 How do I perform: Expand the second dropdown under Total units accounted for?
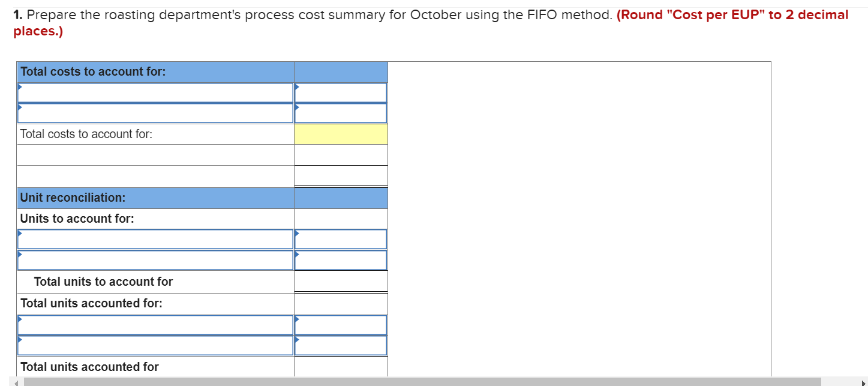click(155, 345)
